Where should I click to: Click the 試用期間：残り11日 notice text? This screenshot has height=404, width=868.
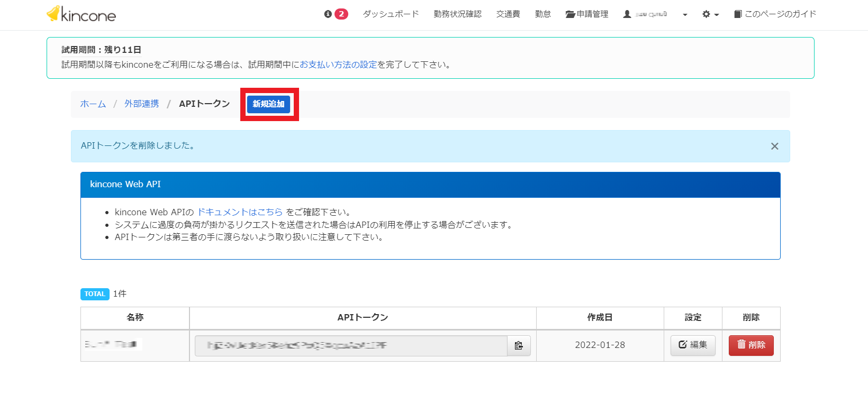tap(101, 50)
